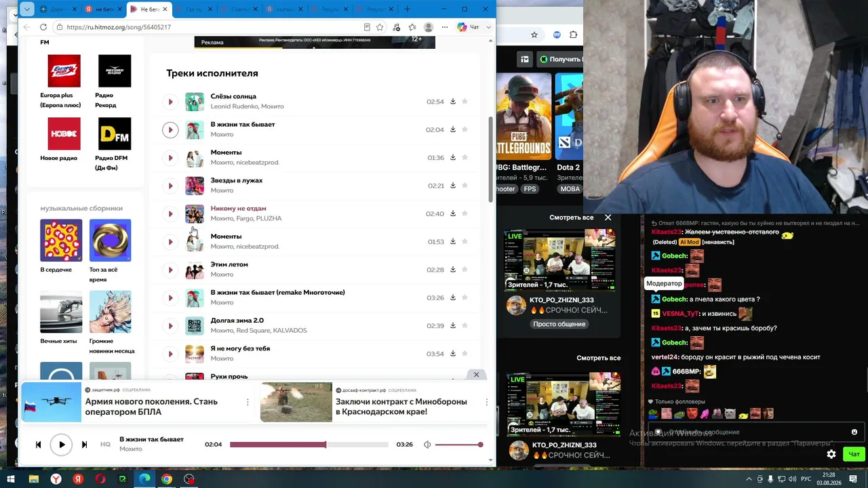The image size is (868, 488).
Task: Skip to next track in player
Action: coord(84,445)
